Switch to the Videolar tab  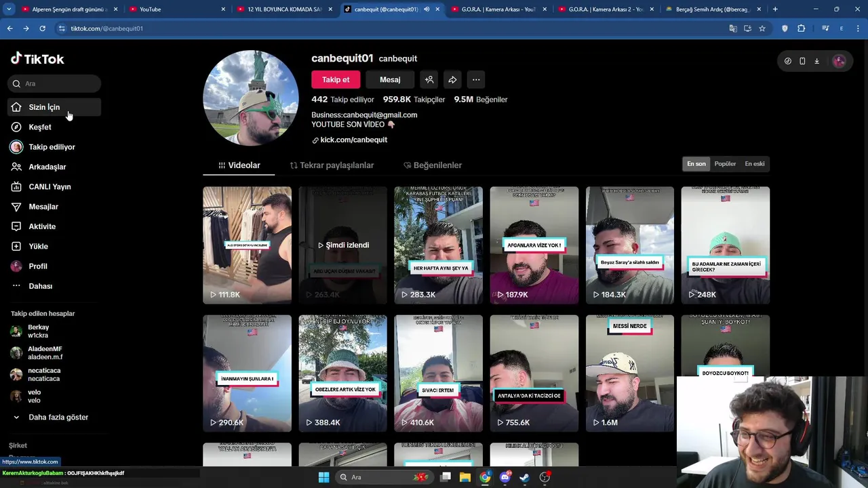[239, 165]
